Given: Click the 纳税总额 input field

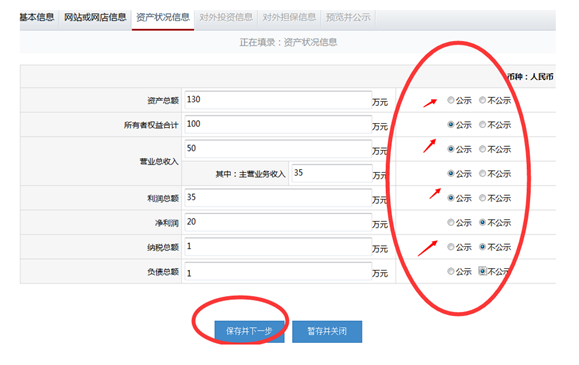Looking at the screenshot, I should (278, 246).
